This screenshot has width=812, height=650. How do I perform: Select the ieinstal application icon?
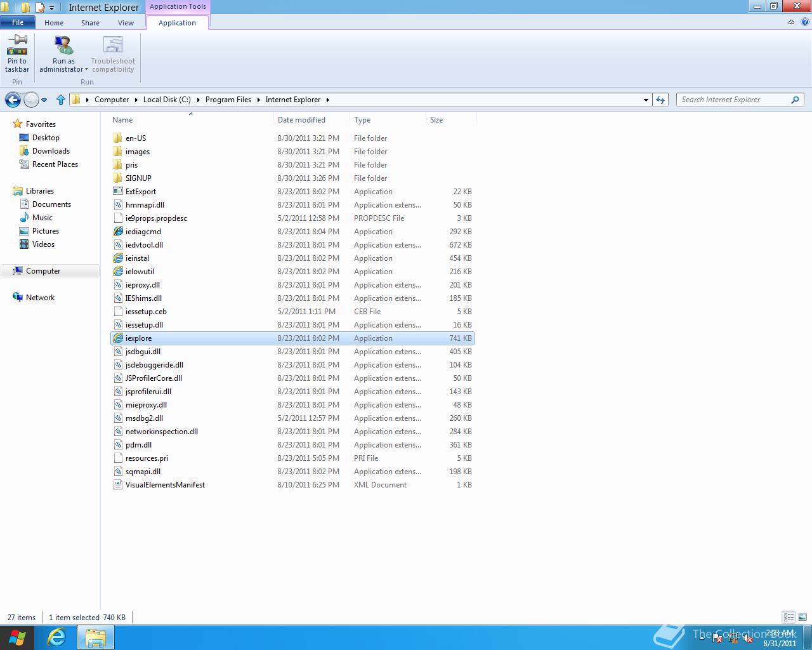click(x=117, y=258)
